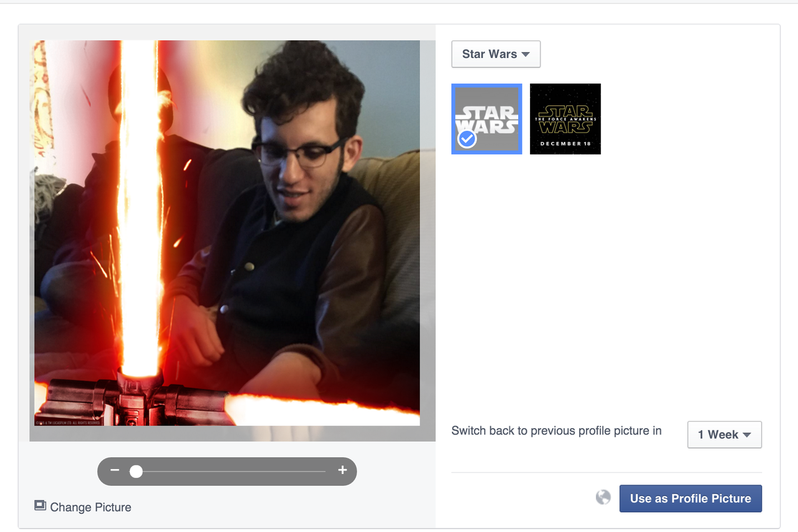The height and width of the screenshot is (532, 798).
Task: Click the middle of the zoom slider track
Action: [x=231, y=472]
